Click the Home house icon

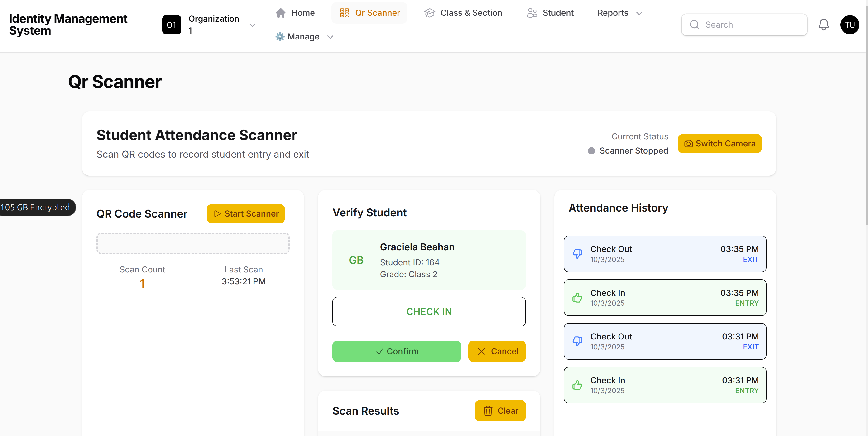(x=281, y=13)
